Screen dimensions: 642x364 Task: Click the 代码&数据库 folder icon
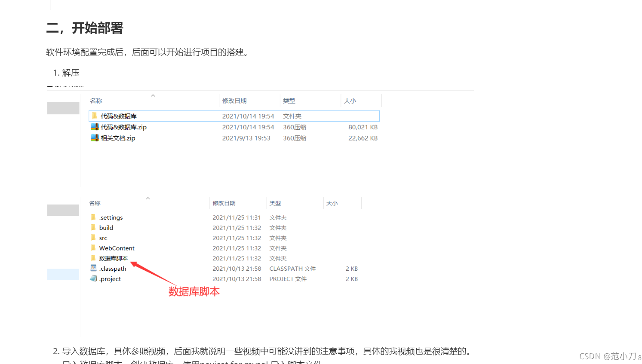[94, 116]
